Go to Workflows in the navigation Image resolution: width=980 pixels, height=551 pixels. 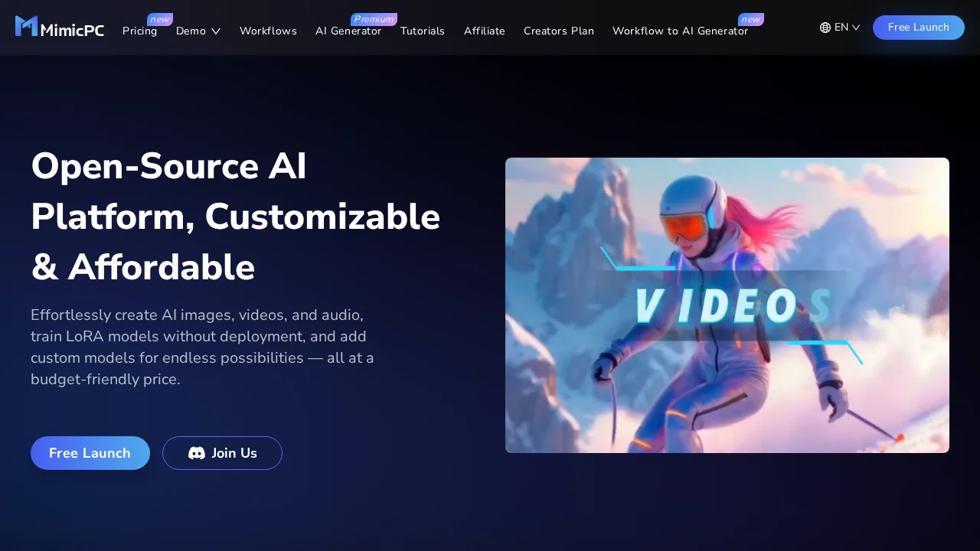tap(268, 31)
